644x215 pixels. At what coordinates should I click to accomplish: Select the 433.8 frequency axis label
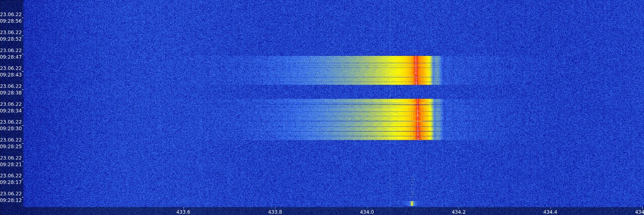pyautogui.click(x=275, y=212)
